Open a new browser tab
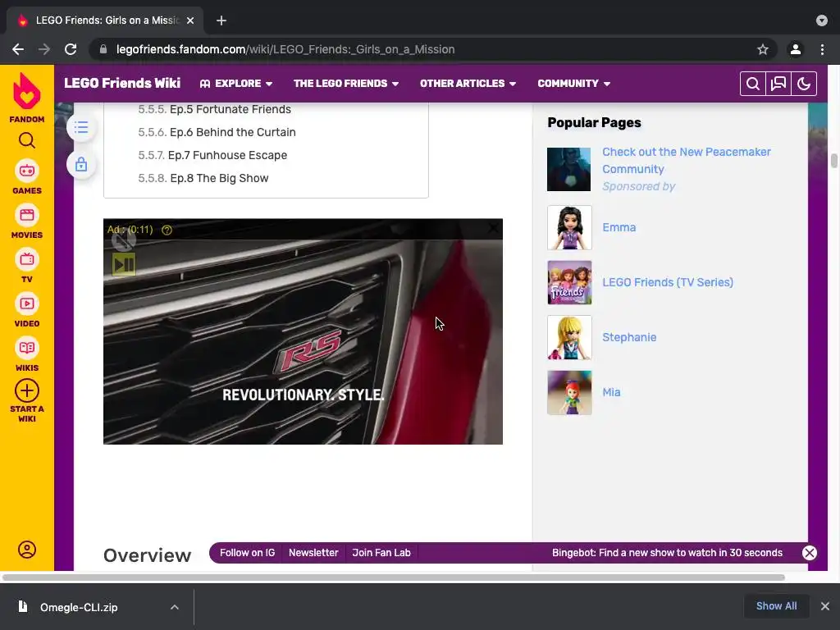Screen dimensions: 840x630 click(221, 21)
